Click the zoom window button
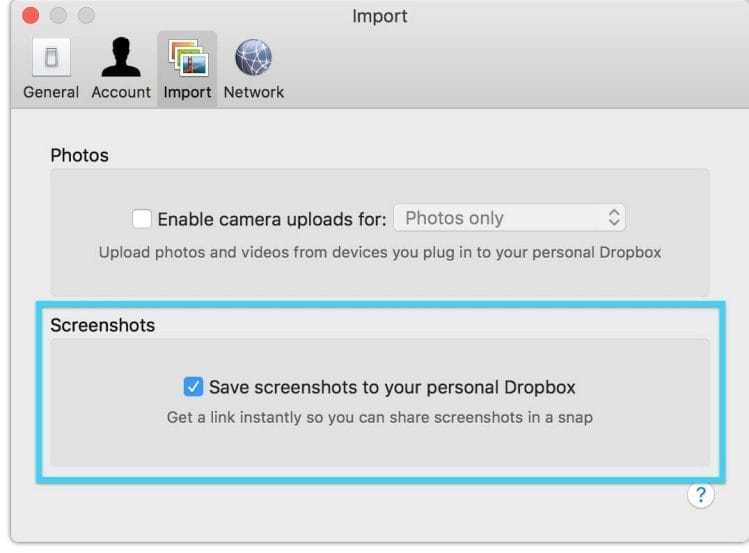Image resolution: width=749 pixels, height=553 pixels. [86, 15]
